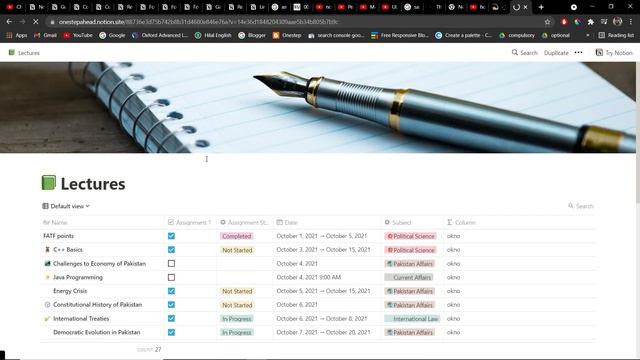Open the Notion page three-dot options
Screen dimensions: 640x360
pos(578,53)
